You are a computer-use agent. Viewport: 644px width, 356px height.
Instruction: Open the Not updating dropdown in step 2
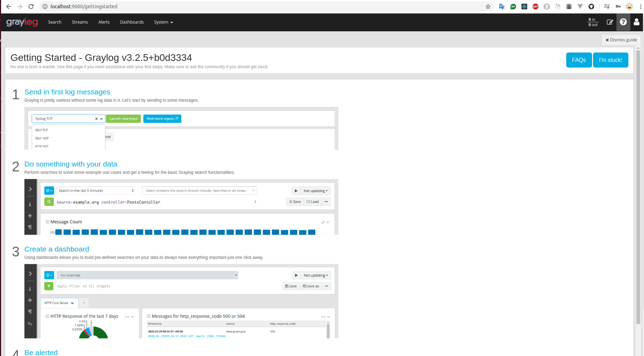pyautogui.click(x=316, y=191)
